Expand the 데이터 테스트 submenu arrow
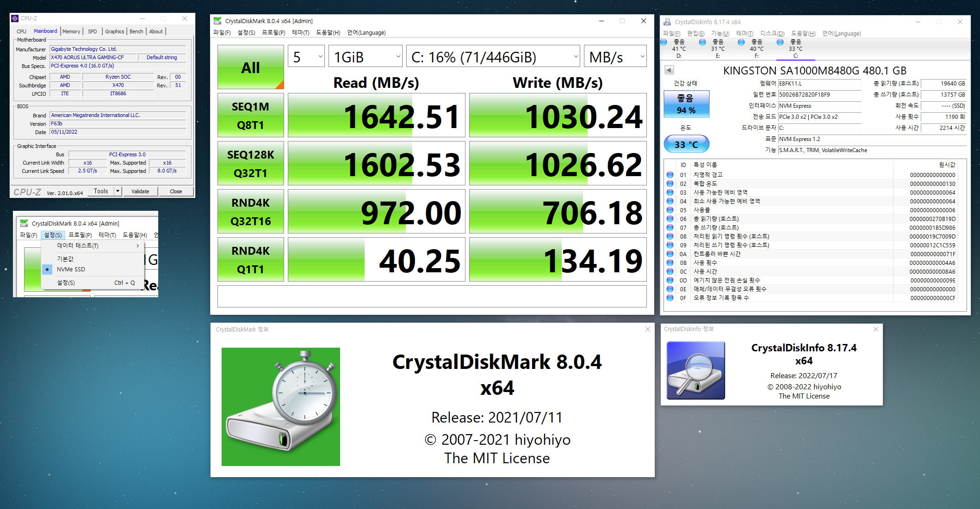 (138, 245)
